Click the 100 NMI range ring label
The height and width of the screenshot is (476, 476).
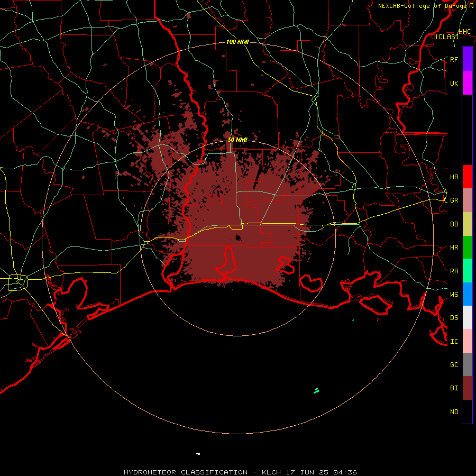tap(237, 42)
